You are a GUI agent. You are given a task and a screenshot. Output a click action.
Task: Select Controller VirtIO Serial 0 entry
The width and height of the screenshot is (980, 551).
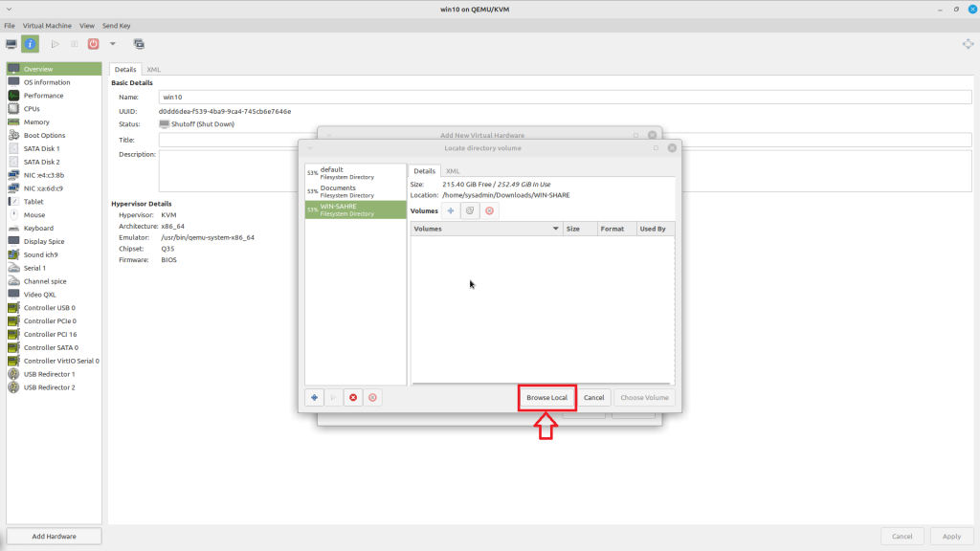(x=54, y=361)
